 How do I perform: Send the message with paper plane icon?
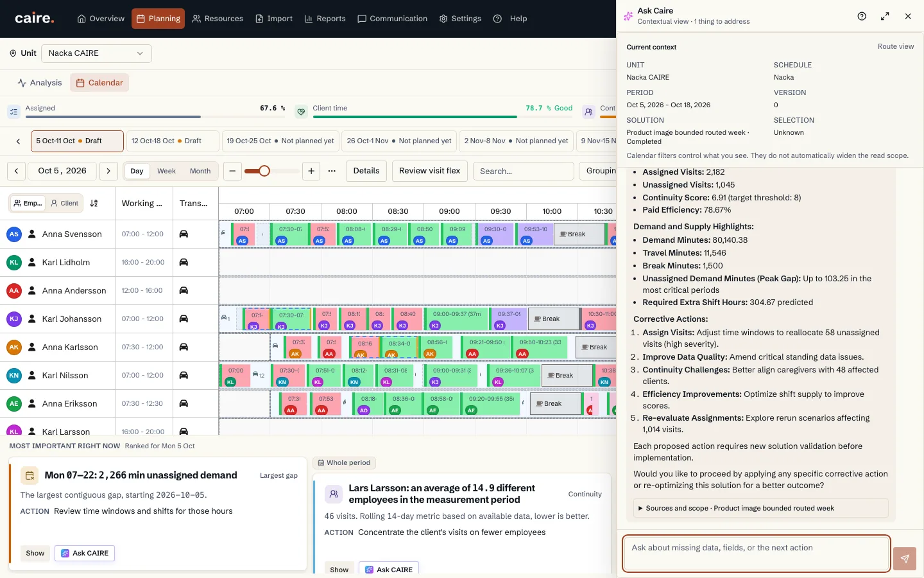coord(905,559)
